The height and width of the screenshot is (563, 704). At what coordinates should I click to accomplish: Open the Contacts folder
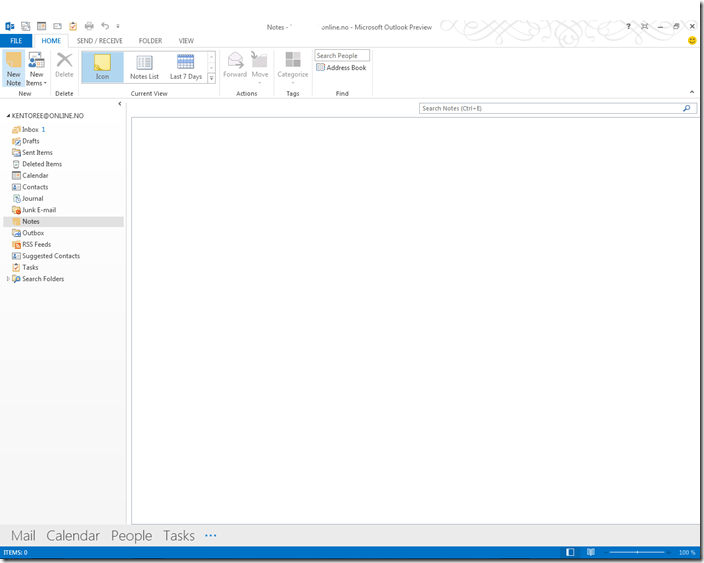click(63, 187)
